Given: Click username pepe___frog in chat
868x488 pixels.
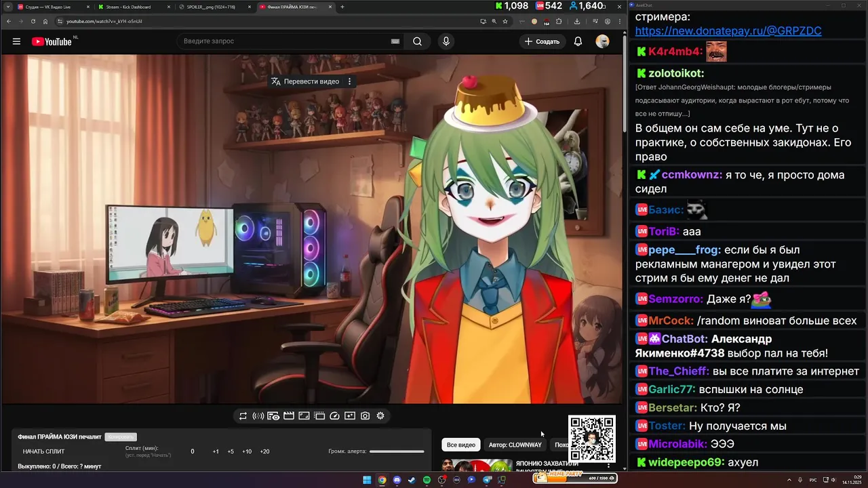Looking at the screenshot, I should (x=684, y=250).
